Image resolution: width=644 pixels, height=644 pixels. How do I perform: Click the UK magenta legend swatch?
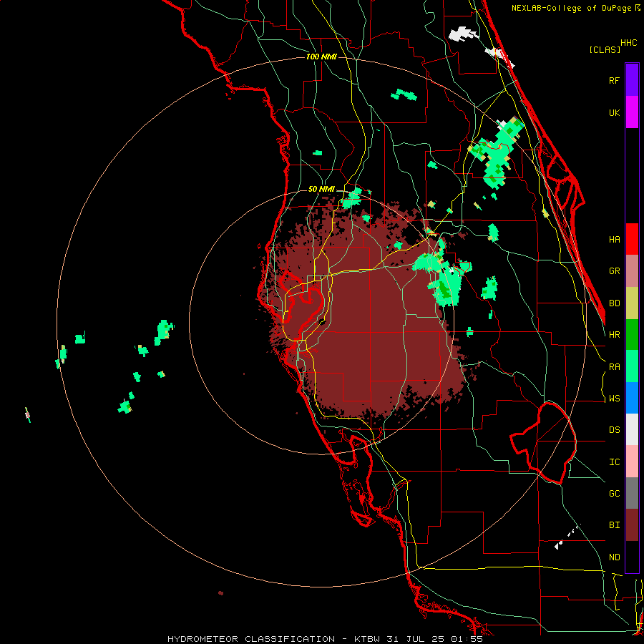[x=632, y=112]
